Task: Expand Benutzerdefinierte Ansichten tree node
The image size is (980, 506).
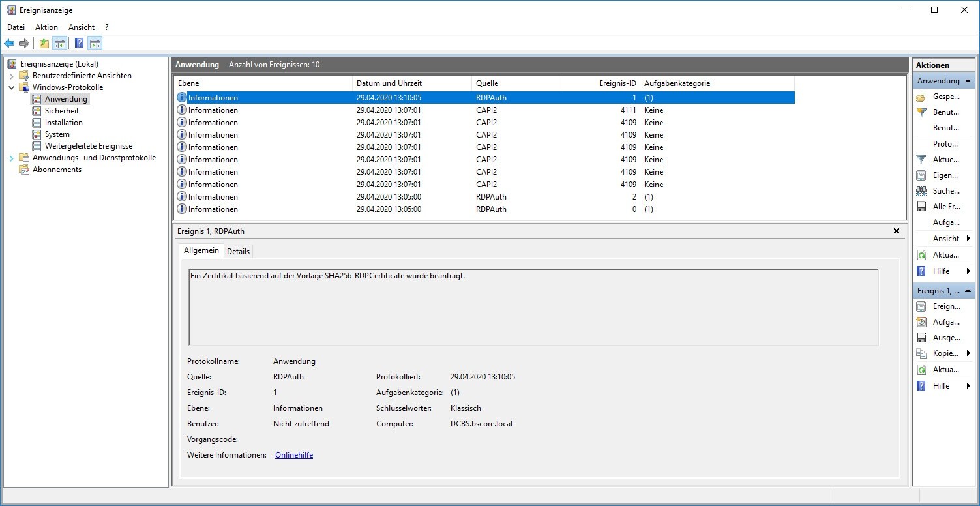Action: 11,76
